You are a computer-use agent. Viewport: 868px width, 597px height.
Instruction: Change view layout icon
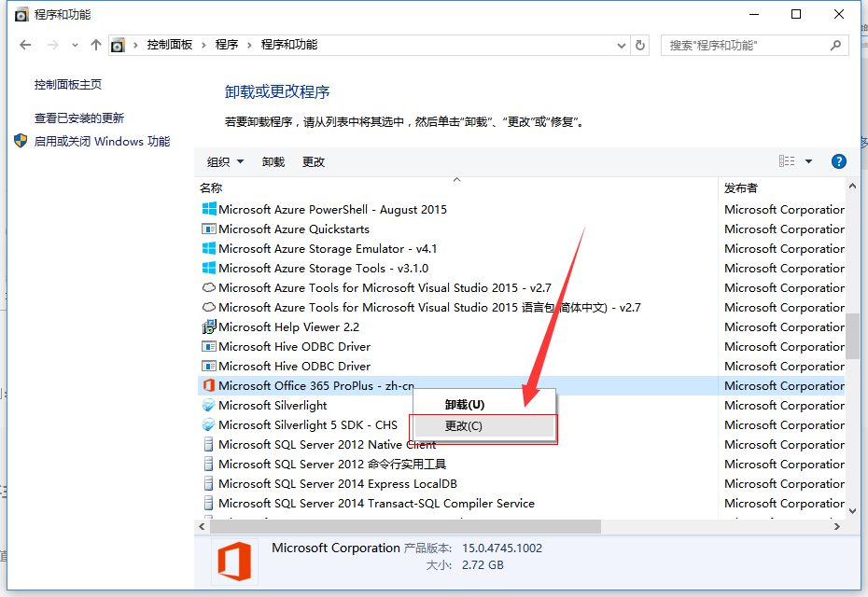787,161
